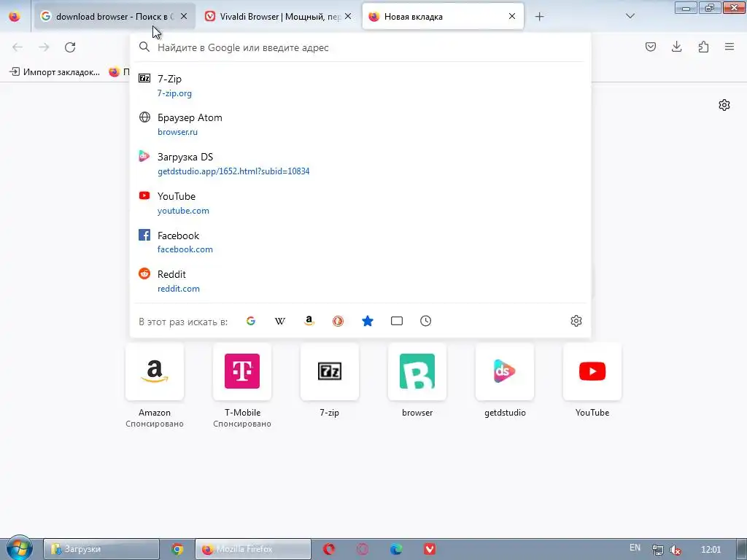Screen dimensions: 747x560
Task: Open the YouTube suggestion youtube.com
Action: (x=360, y=203)
